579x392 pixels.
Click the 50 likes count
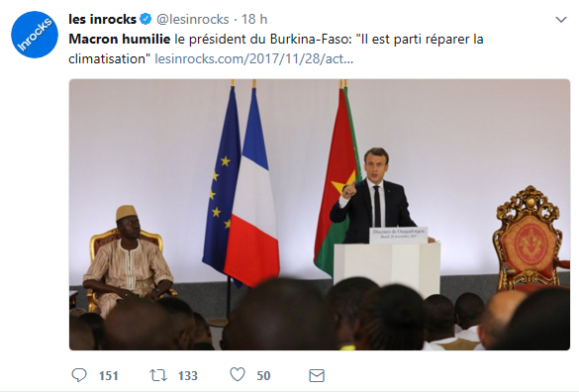pyautogui.click(x=263, y=376)
